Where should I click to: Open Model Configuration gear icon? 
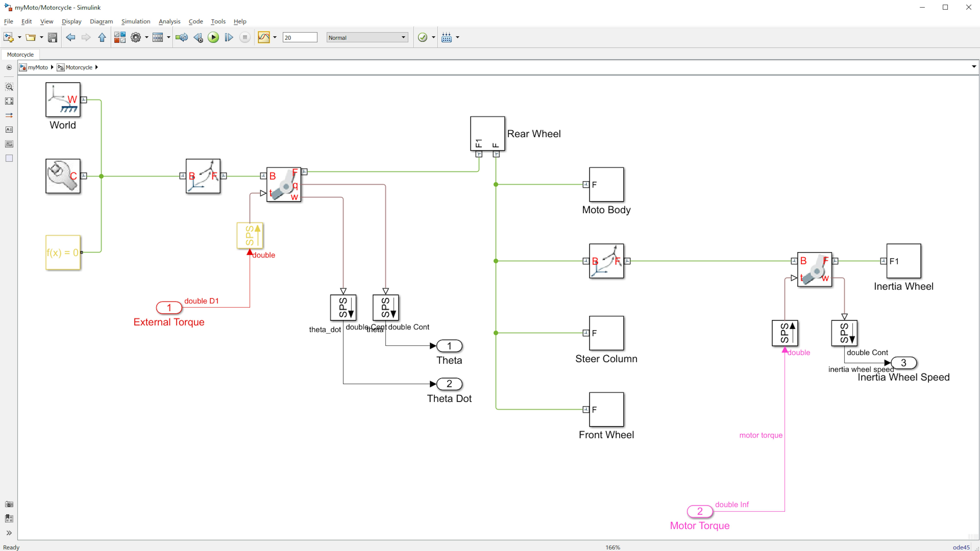pyautogui.click(x=136, y=37)
